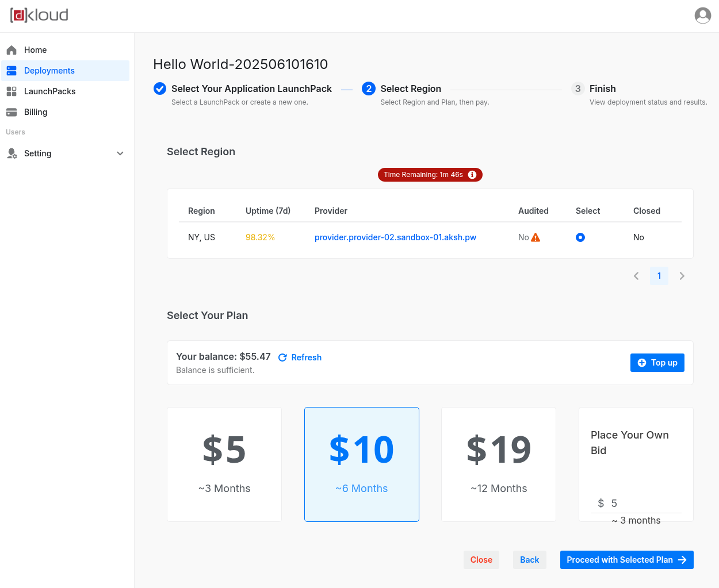The width and height of the screenshot is (719, 588).
Task: Click the dkloud logo
Action: (x=39, y=15)
